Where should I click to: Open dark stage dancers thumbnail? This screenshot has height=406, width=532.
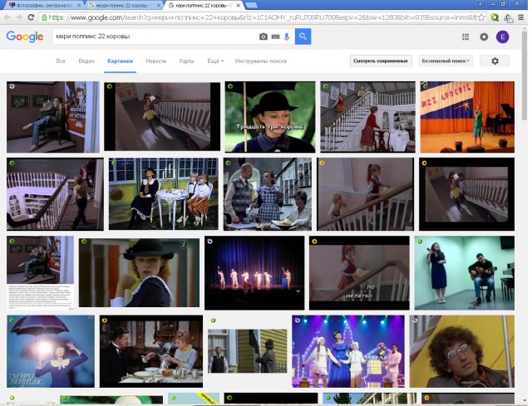(x=254, y=273)
